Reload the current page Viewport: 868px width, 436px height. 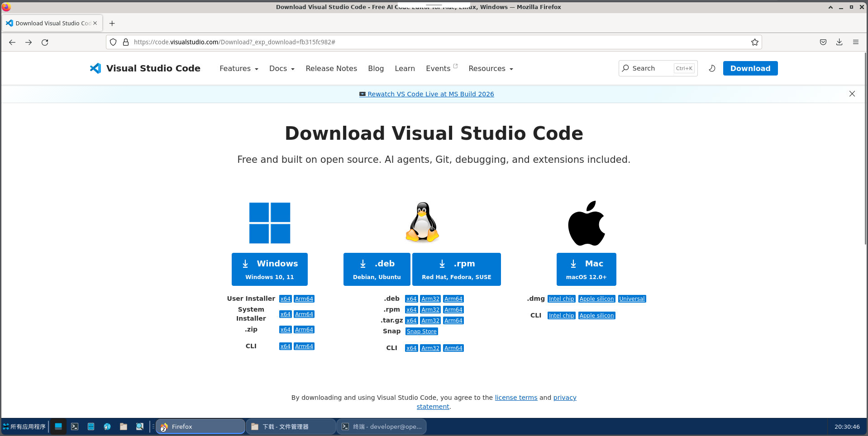click(45, 42)
